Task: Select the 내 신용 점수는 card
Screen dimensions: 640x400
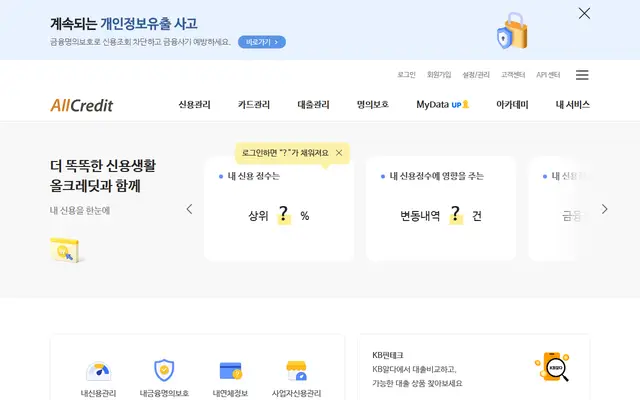Action: click(279, 208)
